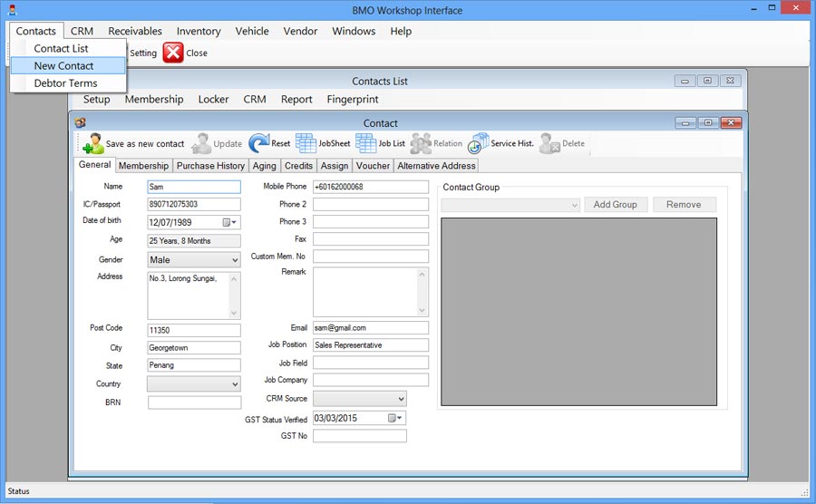
Task: Open the Help menu
Action: pos(401,31)
